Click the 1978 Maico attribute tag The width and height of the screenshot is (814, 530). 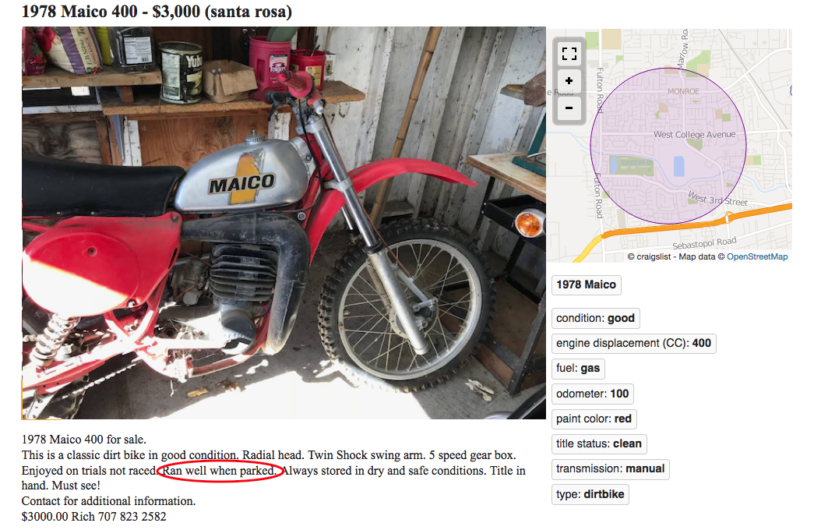(586, 285)
